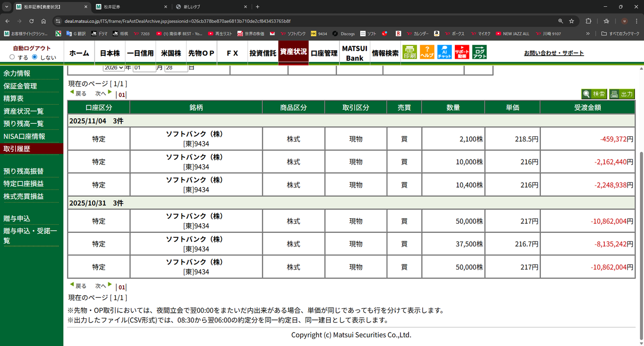Open 株式売買損益 in the sidebar
Screen dimensions: 644x346
point(24,196)
